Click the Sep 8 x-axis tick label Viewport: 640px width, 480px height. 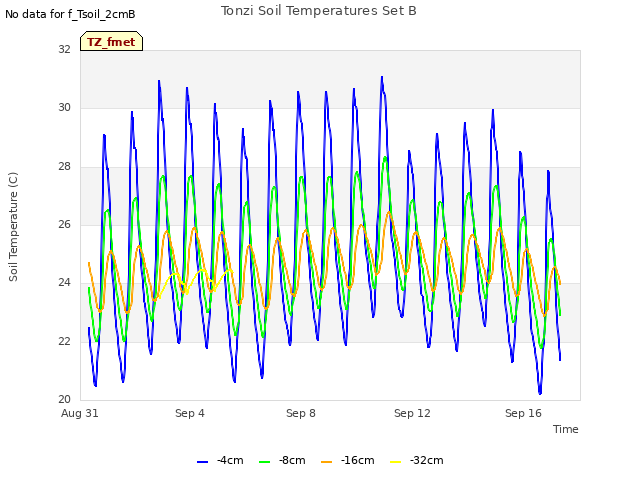pos(301,413)
